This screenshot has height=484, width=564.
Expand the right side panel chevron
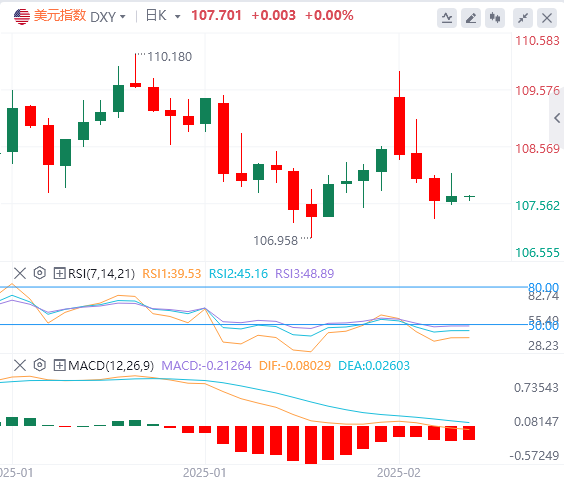(x=557, y=118)
